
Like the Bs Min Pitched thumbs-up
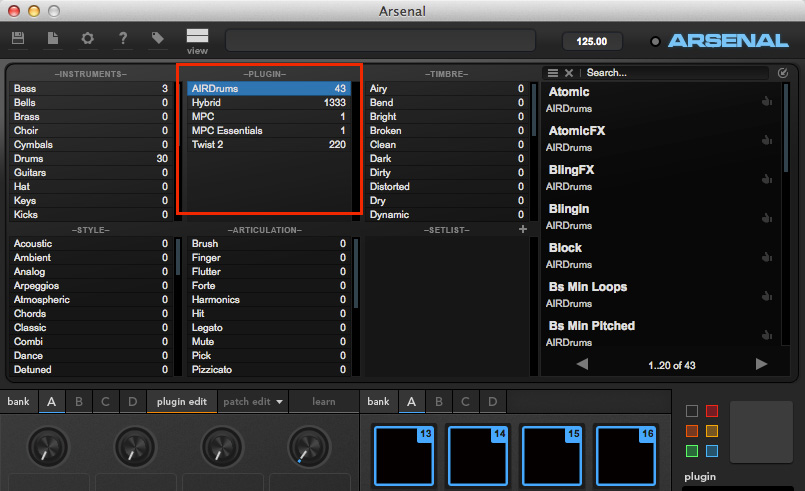[767, 335]
